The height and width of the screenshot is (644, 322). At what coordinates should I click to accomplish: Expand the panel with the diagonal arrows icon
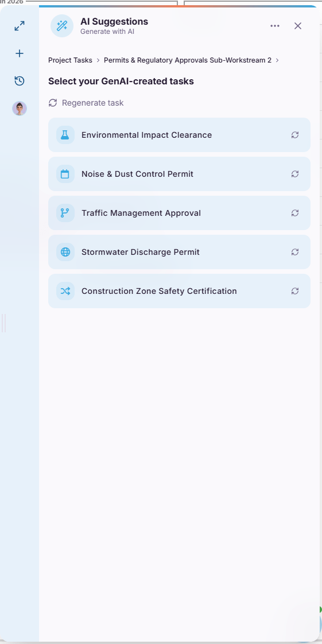coord(20,26)
